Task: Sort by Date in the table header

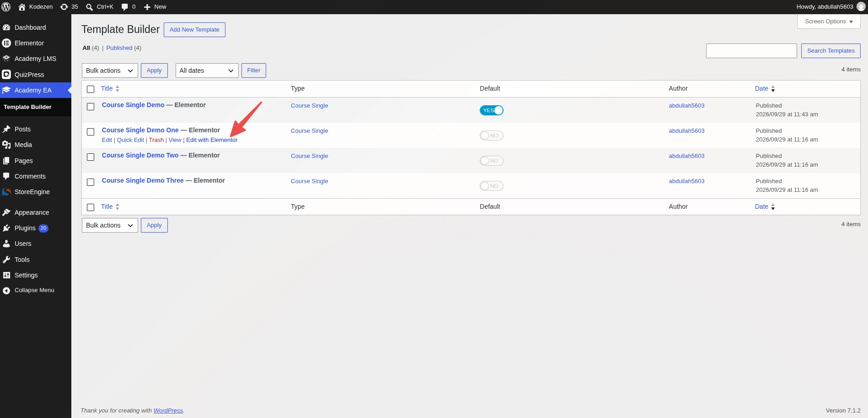Action: pyautogui.click(x=765, y=89)
